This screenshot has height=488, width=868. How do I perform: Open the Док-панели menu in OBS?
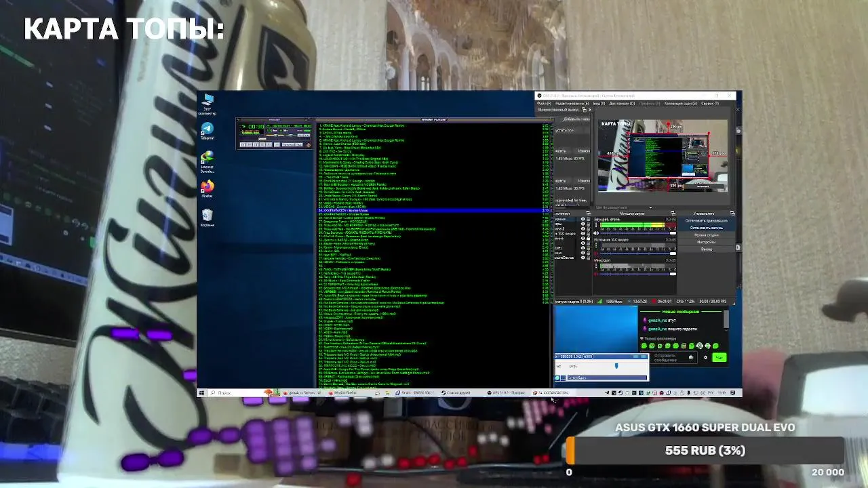(622, 104)
